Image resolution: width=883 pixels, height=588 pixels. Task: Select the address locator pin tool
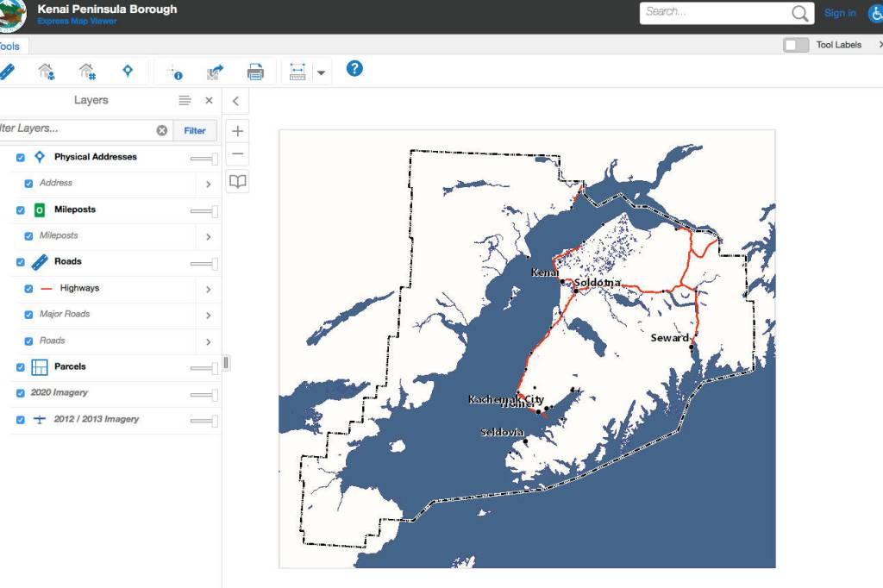[128, 71]
